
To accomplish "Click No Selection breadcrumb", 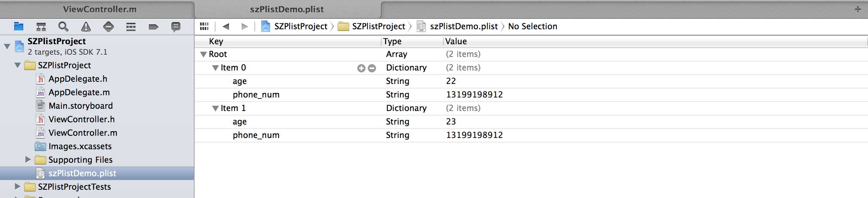I will (x=533, y=26).
